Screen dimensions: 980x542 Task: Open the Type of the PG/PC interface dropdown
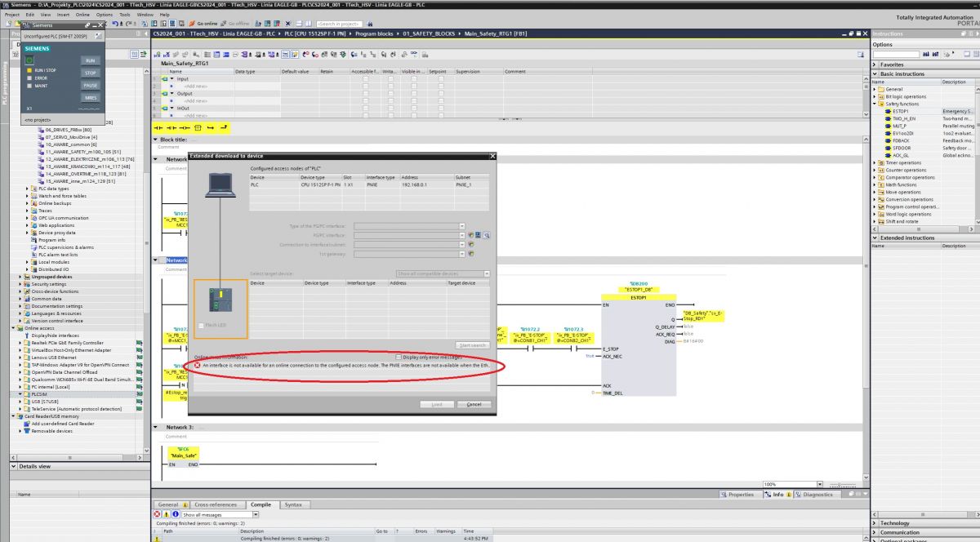click(x=461, y=226)
